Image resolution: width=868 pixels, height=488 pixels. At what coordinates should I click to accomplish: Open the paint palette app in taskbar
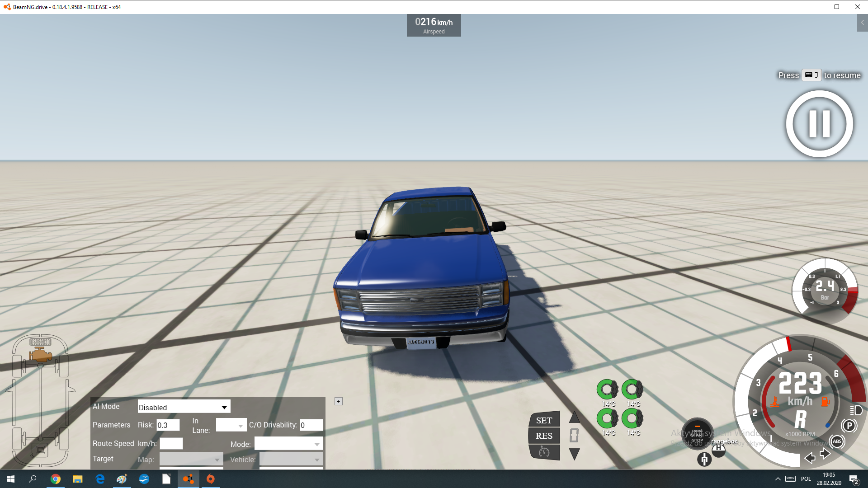[122, 479]
